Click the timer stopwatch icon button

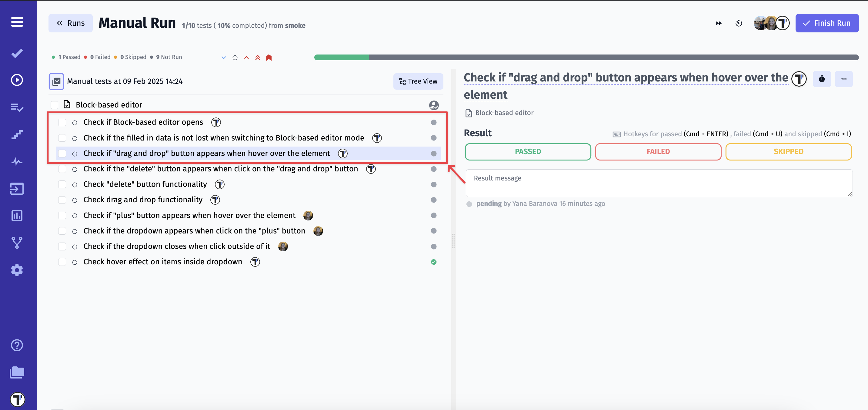click(822, 79)
